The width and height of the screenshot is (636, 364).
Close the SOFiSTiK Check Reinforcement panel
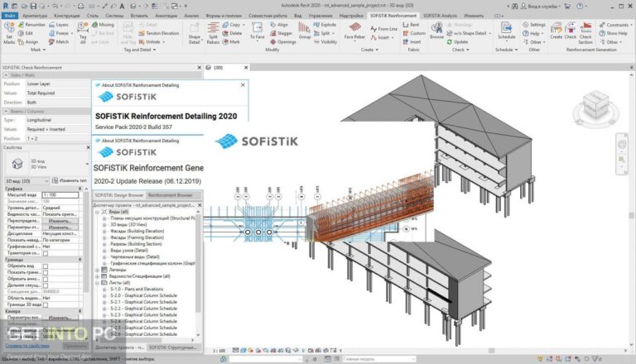click(199, 68)
